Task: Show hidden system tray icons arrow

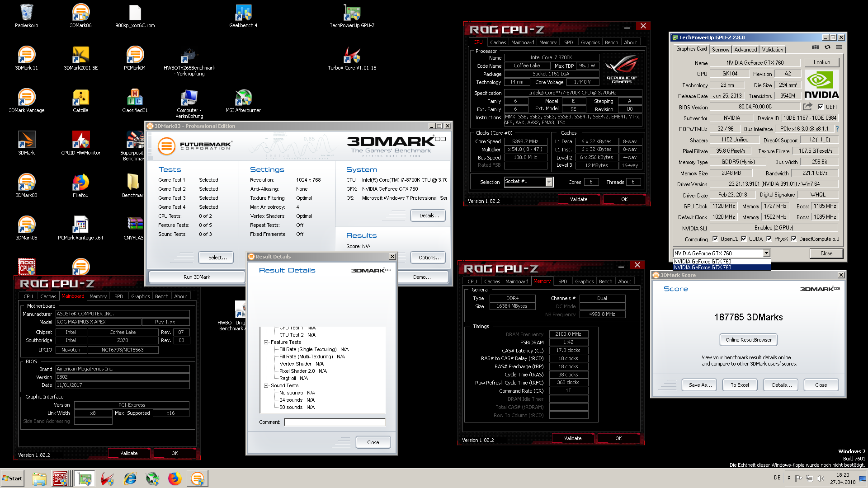Action: (x=789, y=478)
